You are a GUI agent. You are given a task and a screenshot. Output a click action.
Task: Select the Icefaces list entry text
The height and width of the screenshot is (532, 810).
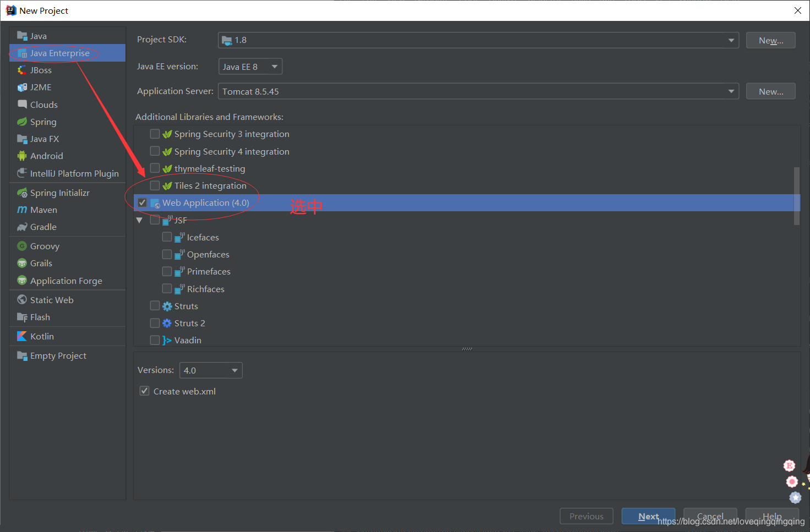point(203,237)
